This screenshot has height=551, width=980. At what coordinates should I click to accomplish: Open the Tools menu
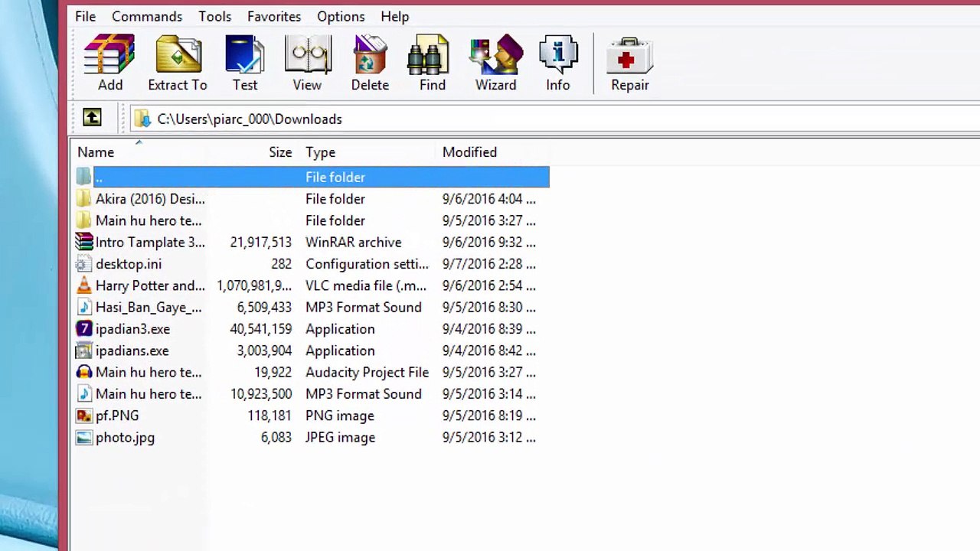click(x=214, y=16)
